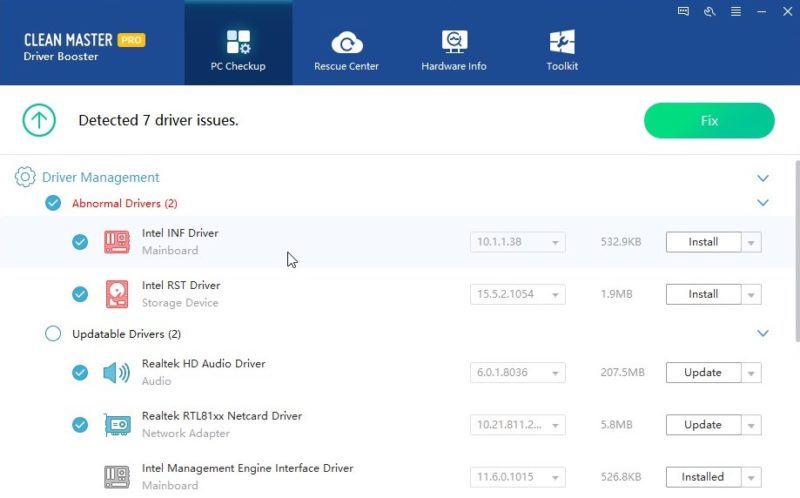This screenshot has height=498, width=800.
Task: Switch to the Rescue Center tab
Action: pyautogui.click(x=346, y=50)
